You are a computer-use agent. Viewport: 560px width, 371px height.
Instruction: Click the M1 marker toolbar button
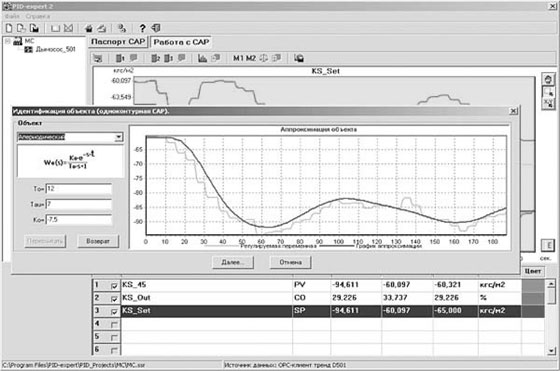click(x=238, y=58)
